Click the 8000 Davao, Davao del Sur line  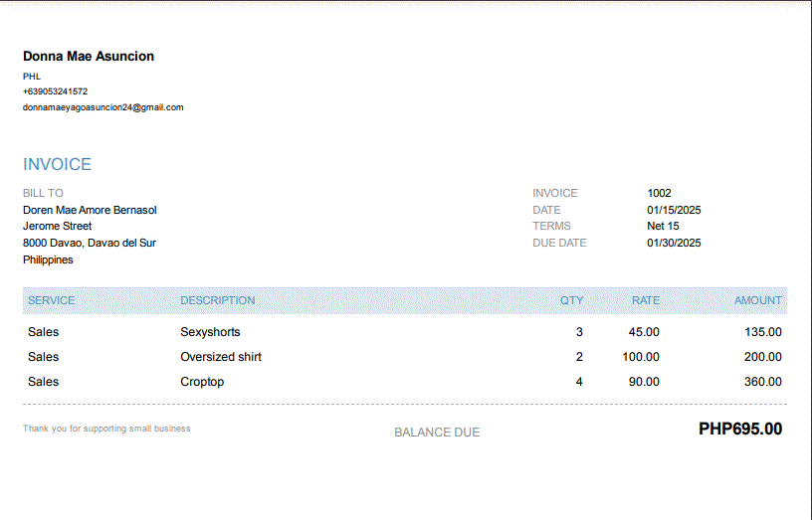point(90,244)
